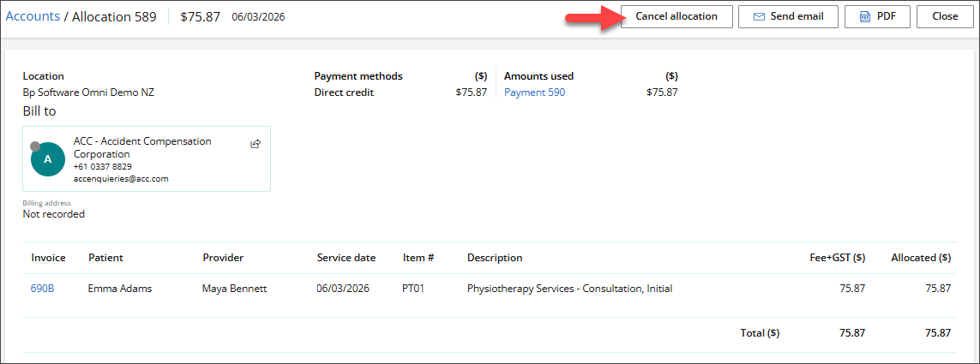The height and width of the screenshot is (364, 980).
Task: Click the Allocated ($) column header
Action: (920, 258)
